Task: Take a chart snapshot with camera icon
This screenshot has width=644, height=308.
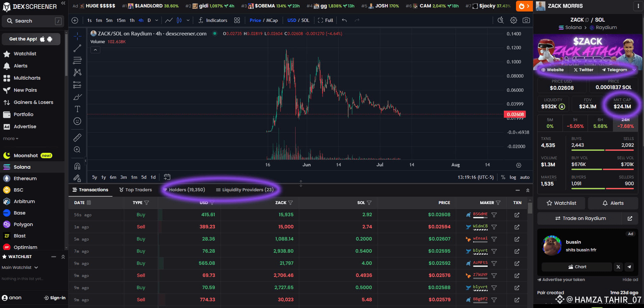Action: point(526,20)
